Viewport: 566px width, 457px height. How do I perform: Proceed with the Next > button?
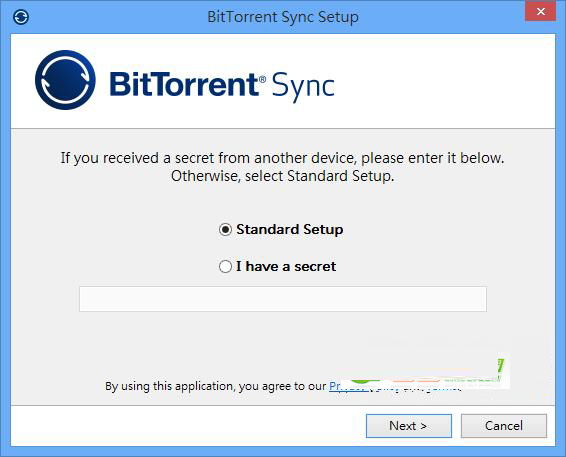[x=409, y=426]
